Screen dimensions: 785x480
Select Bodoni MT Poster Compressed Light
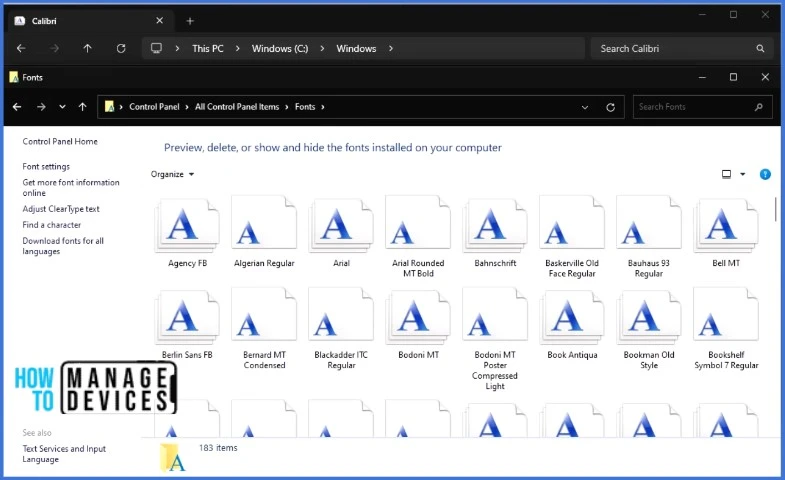tap(495, 339)
